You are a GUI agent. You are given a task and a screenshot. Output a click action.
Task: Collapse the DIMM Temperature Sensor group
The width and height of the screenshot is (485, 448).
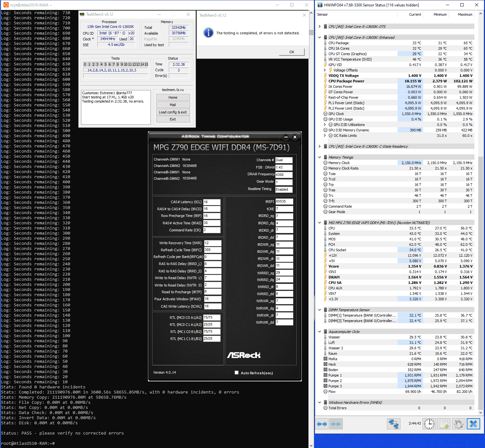[x=320, y=310]
